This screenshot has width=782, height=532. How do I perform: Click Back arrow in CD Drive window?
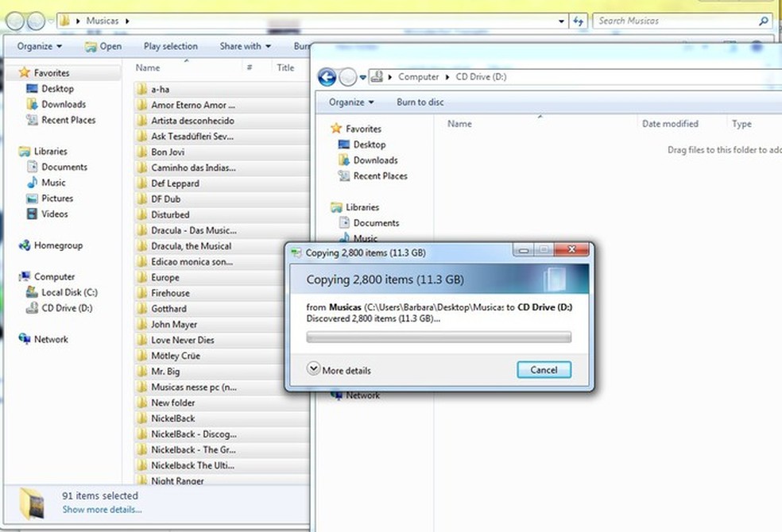point(327,77)
